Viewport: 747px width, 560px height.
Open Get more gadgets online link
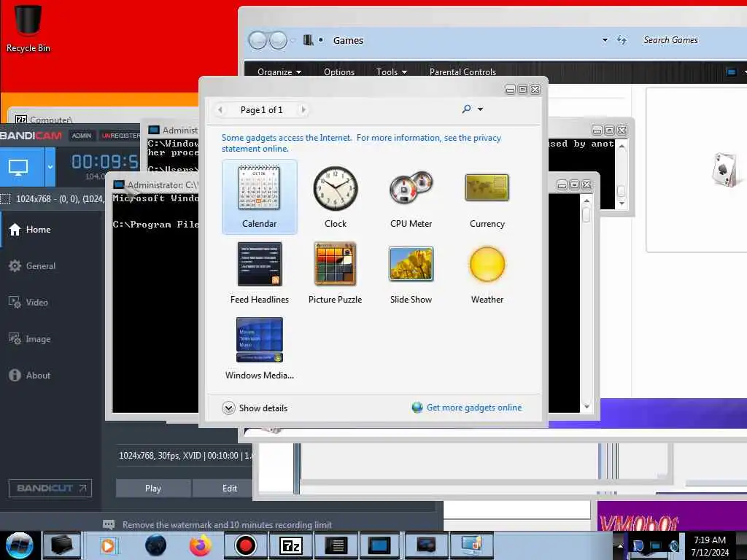pyautogui.click(x=467, y=408)
